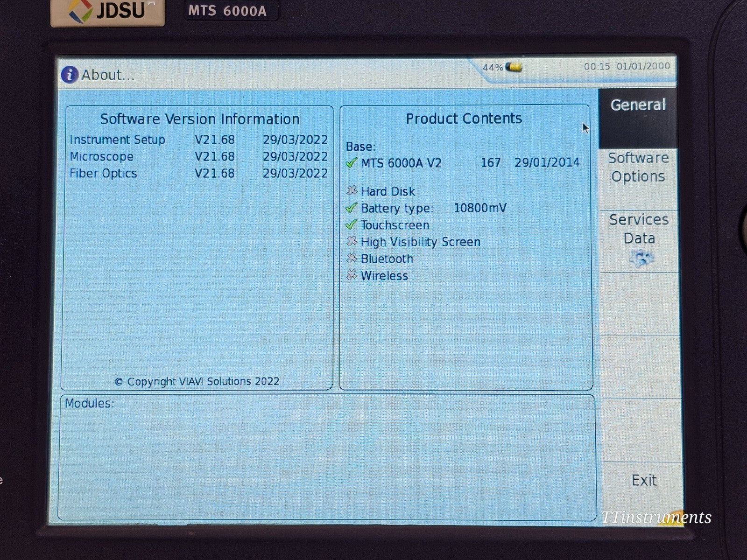
Task: Click the V21.68 version for Instrument Setup
Action: tap(215, 140)
